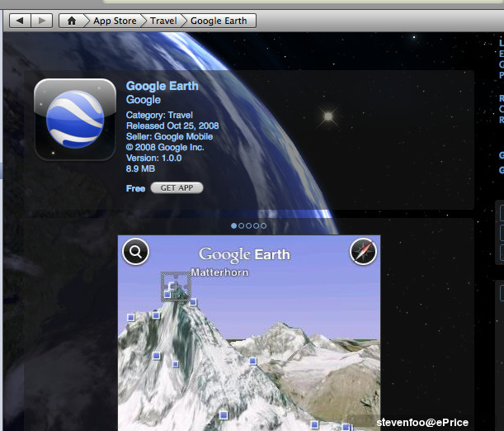Select the third screenshot page dot
504x431 pixels.
[x=248, y=225]
